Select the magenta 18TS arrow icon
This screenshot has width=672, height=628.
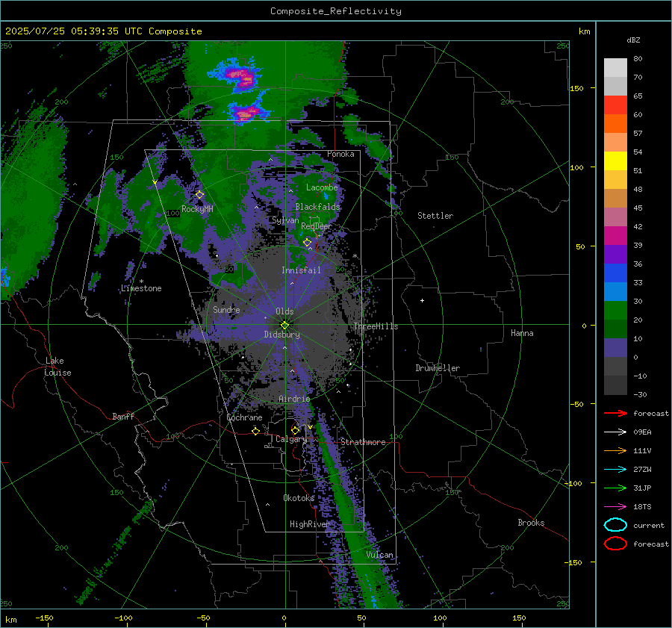click(x=615, y=507)
